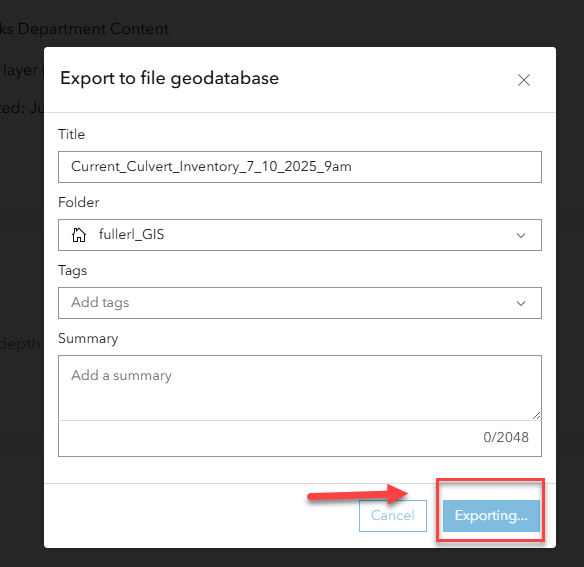The height and width of the screenshot is (567, 584).
Task: Click the Title label
Action: click(x=72, y=134)
